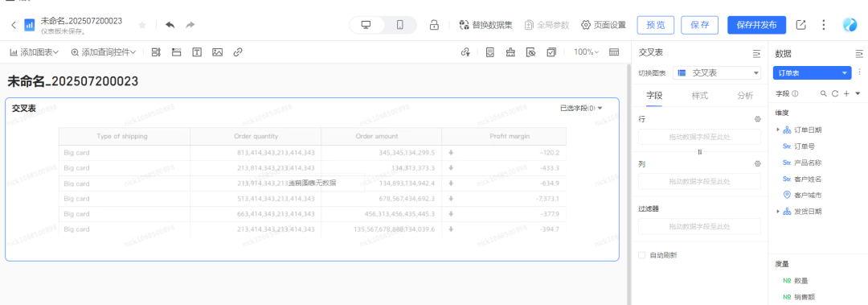Star the dashboard as favorite
Image resolution: width=868 pixels, height=305 pixels.
click(142, 25)
